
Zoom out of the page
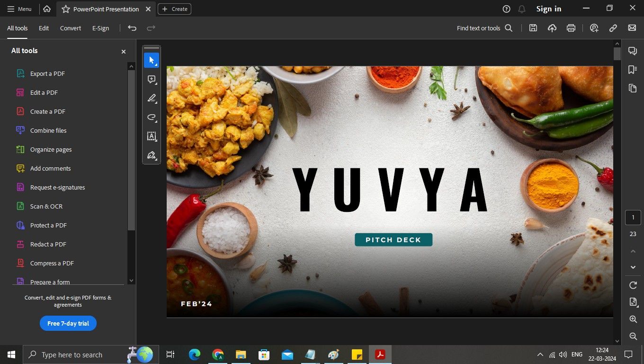coord(633,336)
